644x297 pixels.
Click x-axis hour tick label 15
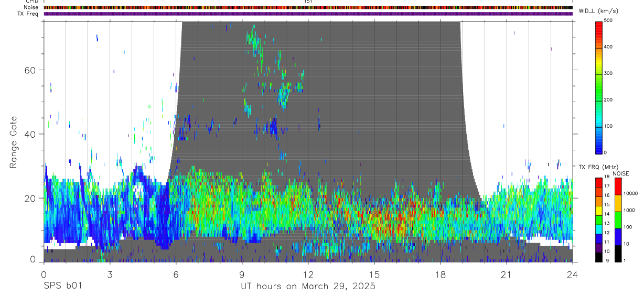click(x=374, y=274)
